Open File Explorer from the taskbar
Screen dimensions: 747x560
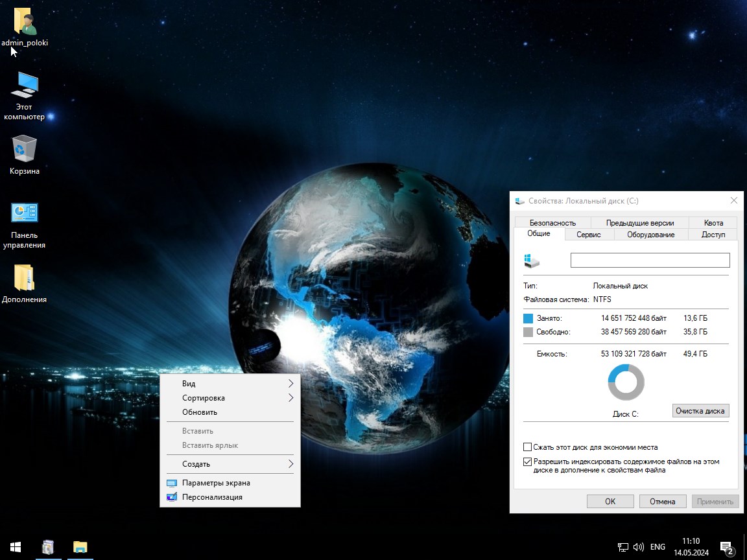point(80,547)
